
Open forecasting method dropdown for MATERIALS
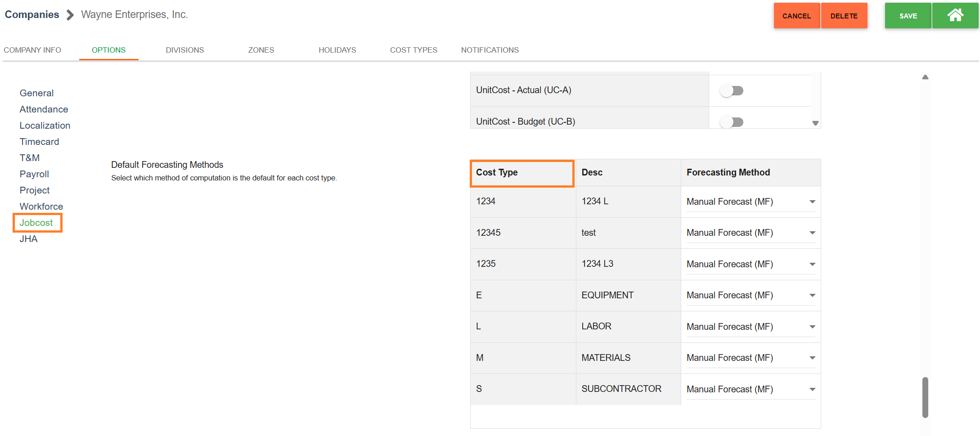pyautogui.click(x=750, y=358)
